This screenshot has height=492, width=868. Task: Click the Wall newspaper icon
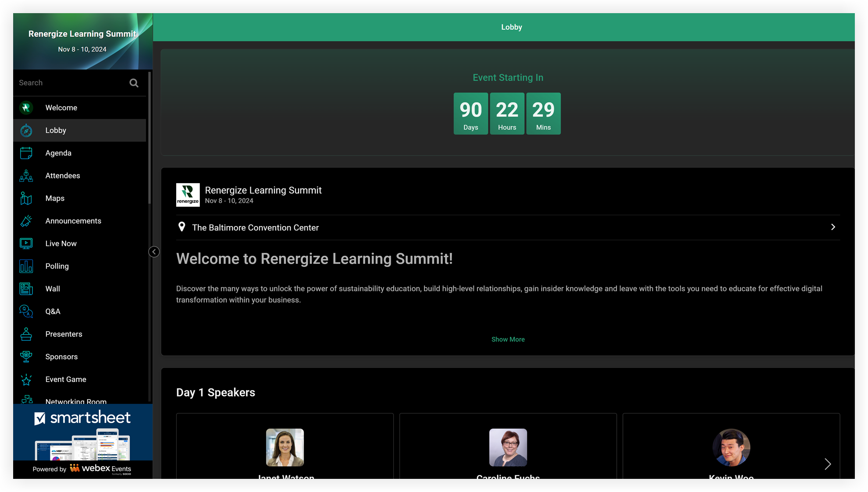pyautogui.click(x=26, y=289)
